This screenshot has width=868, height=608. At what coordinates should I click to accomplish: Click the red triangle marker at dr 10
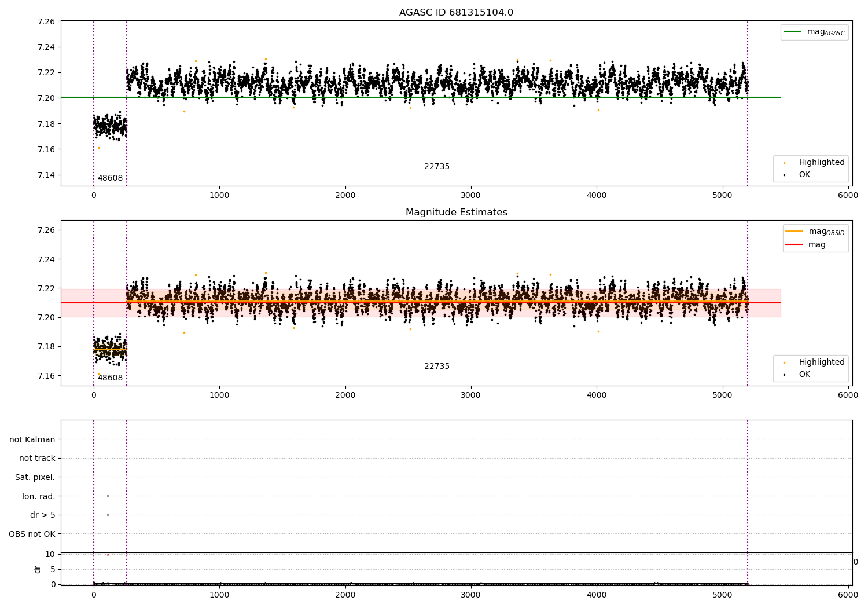coord(108,555)
